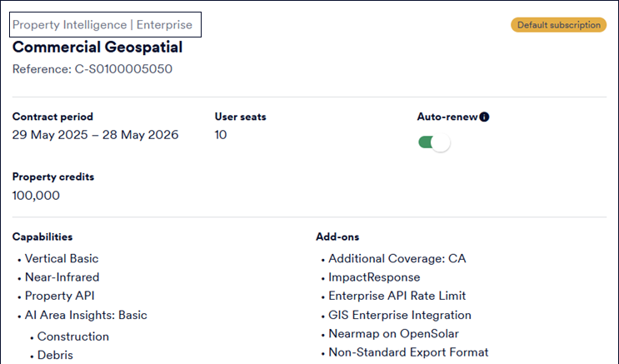Select the ImpactResponse add-on
Viewport: 619px width, 364px height.
374,277
